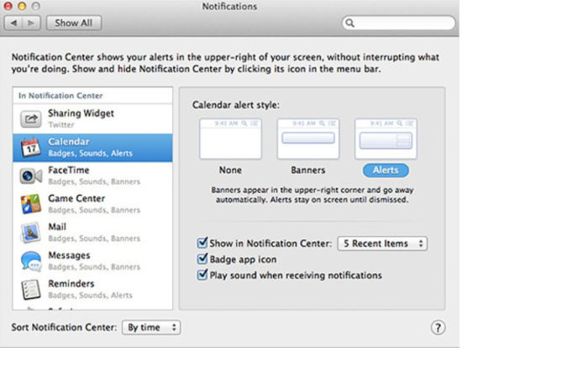Select the Reminders row in the list
588x368 pixels.
92,290
